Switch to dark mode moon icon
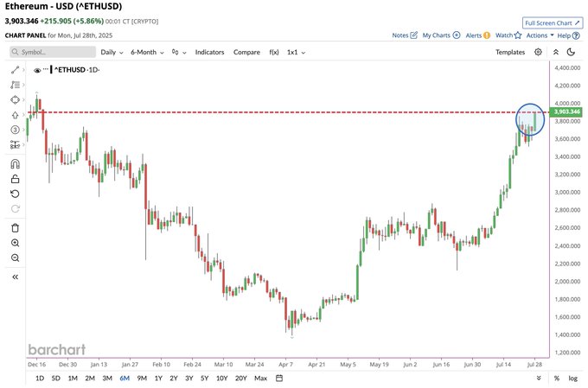Screen dimensions: 588x388 coord(571,52)
